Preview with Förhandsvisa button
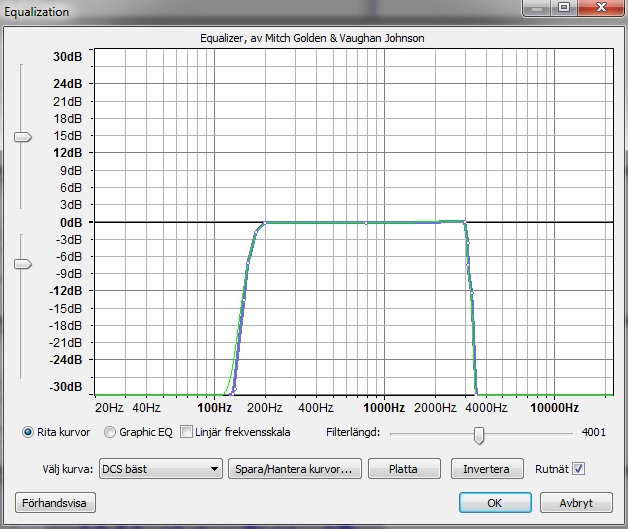 coord(55,503)
